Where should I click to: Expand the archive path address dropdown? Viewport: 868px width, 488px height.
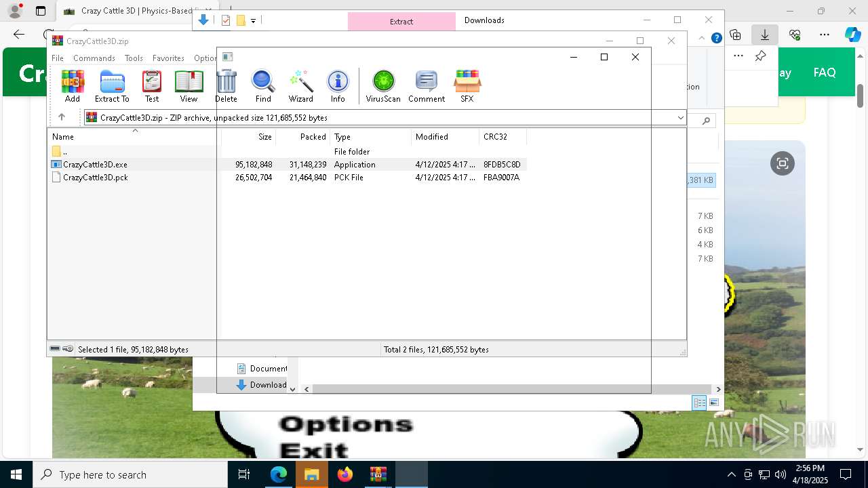680,118
